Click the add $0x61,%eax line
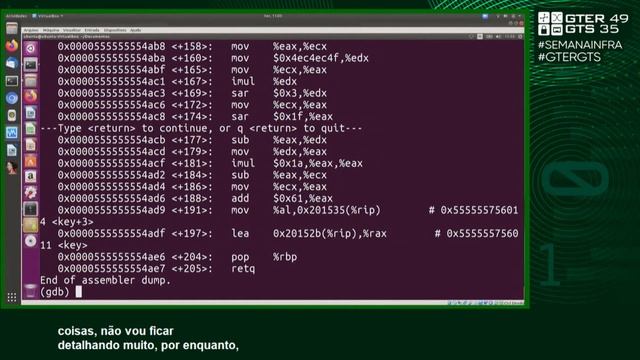640x360 pixels. (195, 198)
